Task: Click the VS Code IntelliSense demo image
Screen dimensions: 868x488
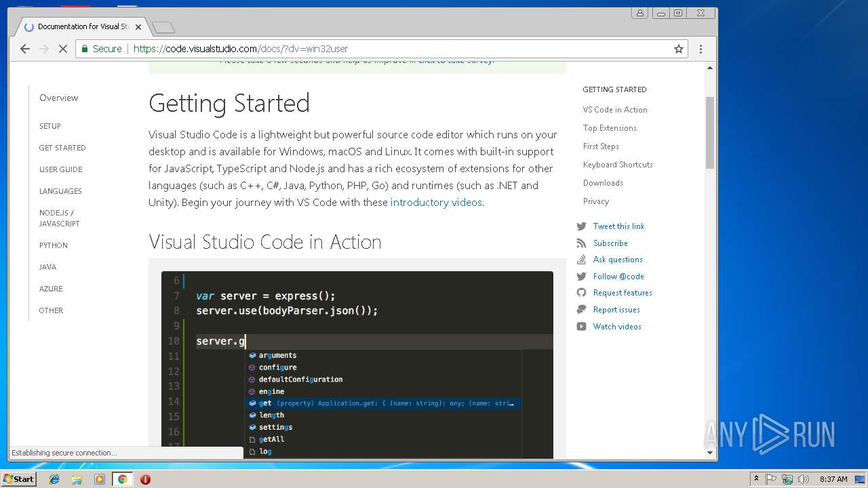Action: click(357, 365)
